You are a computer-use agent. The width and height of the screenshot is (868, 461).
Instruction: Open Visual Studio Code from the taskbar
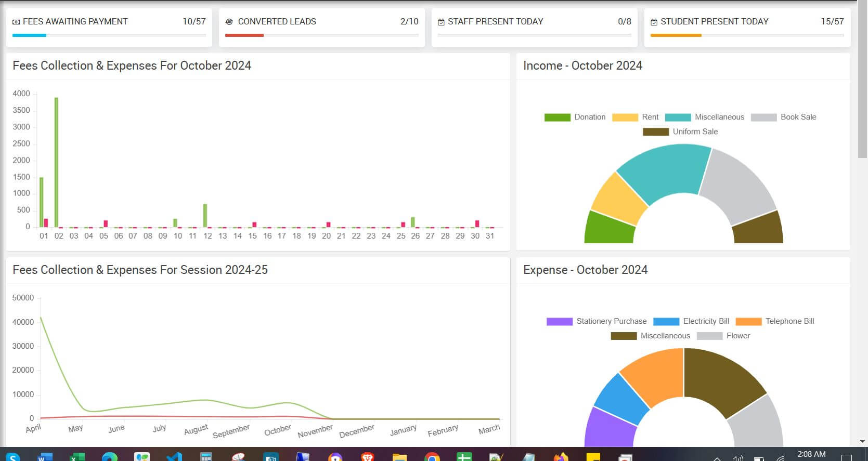(174, 457)
